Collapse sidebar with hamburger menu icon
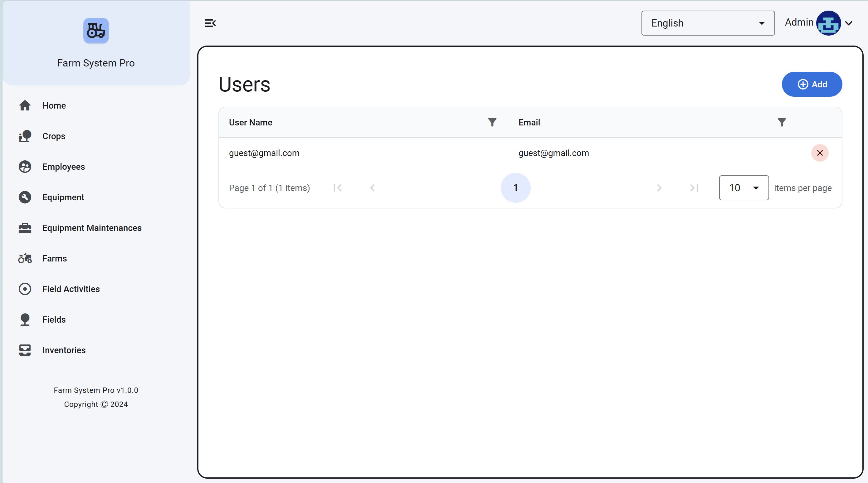Viewport: 868px width, 483px height. [210, 23]
